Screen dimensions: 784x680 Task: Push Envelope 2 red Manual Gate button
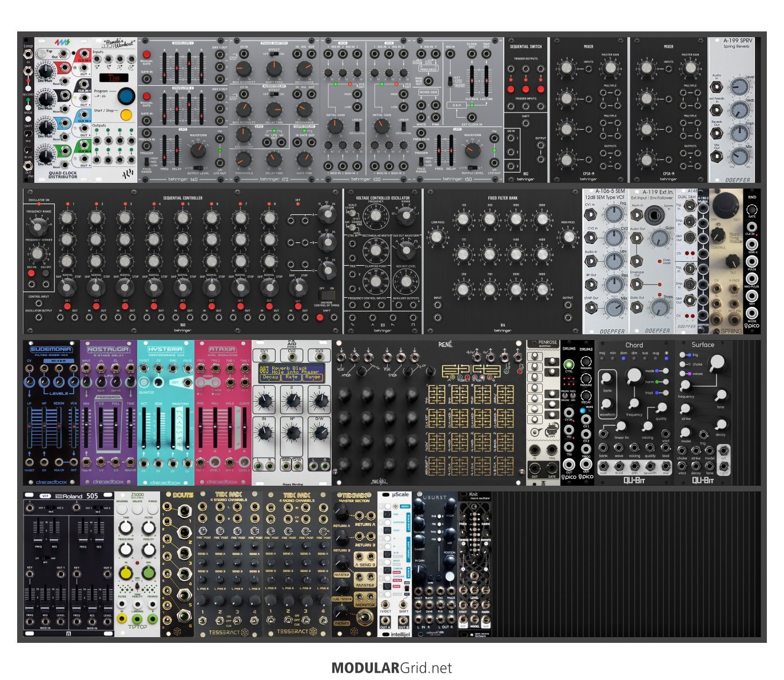coord(146,96)
